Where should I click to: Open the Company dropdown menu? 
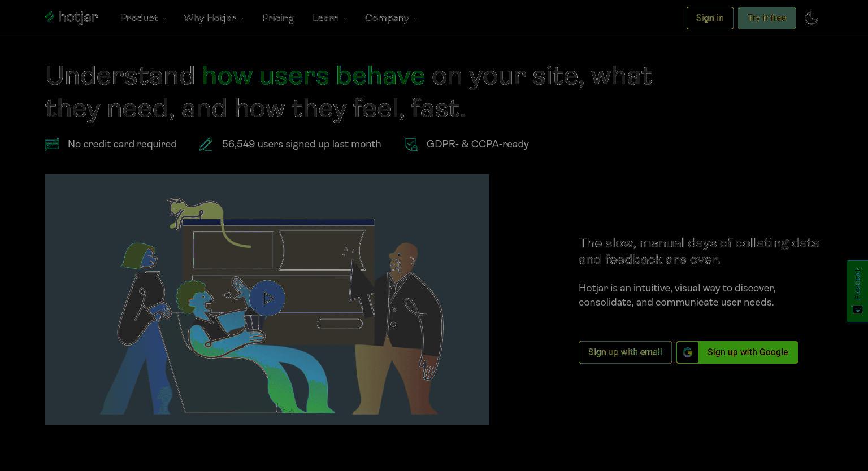click(x=391, y=18)
